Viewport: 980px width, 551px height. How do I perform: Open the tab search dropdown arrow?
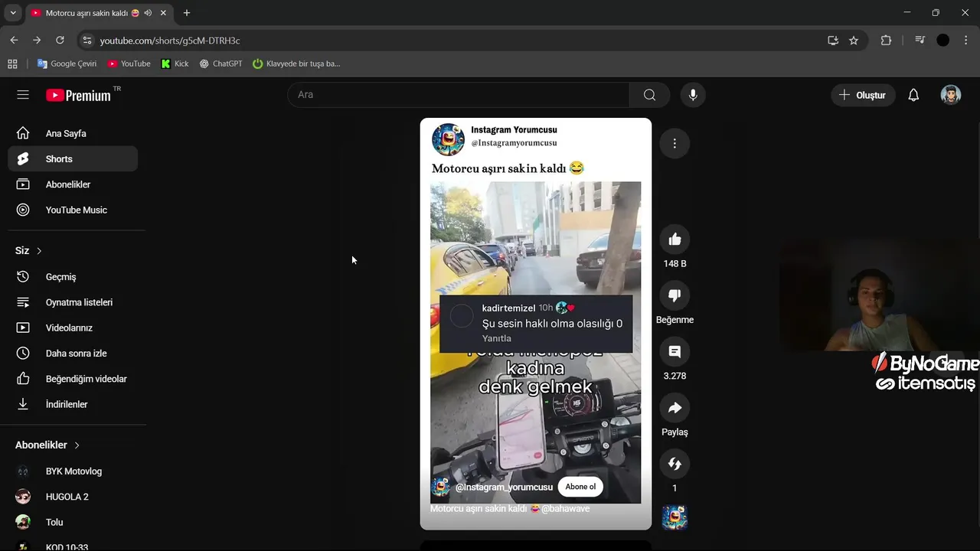click(x=13, y=13)
